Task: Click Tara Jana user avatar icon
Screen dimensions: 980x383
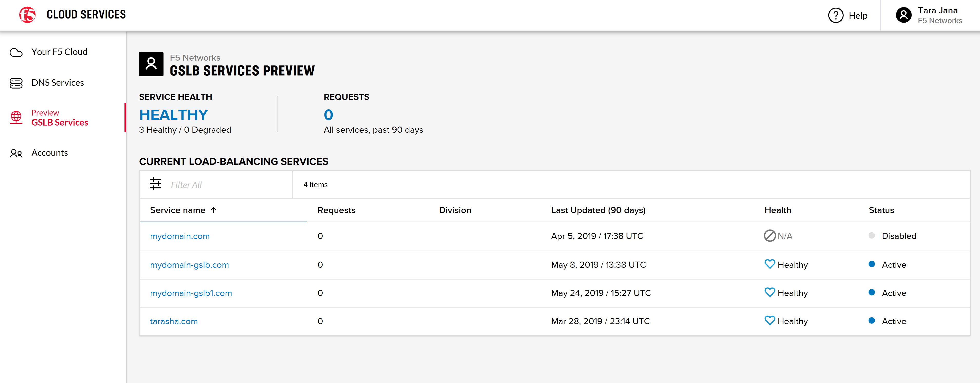Action: click(x=904, y=16)
